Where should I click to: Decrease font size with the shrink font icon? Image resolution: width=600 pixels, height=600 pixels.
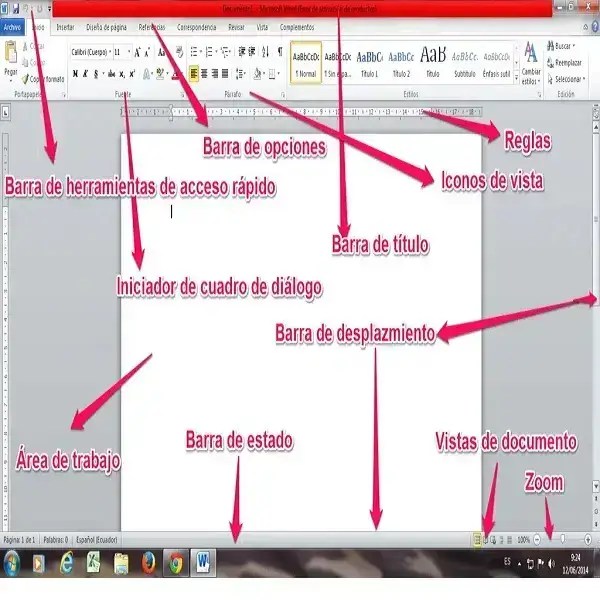[x=147, y=52]
